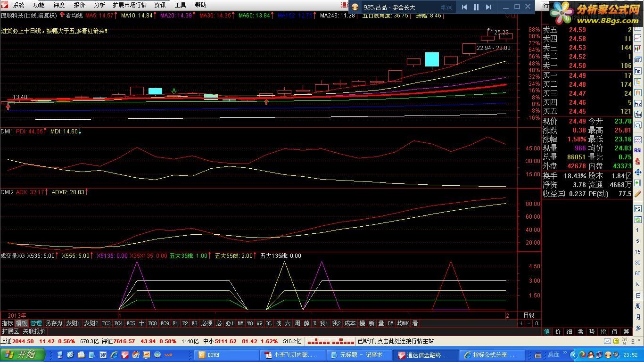The height and width of the screenshot is (362, 644).
Task: Open the 扩展市场行情 menu
Action: [x=129, y=5]
